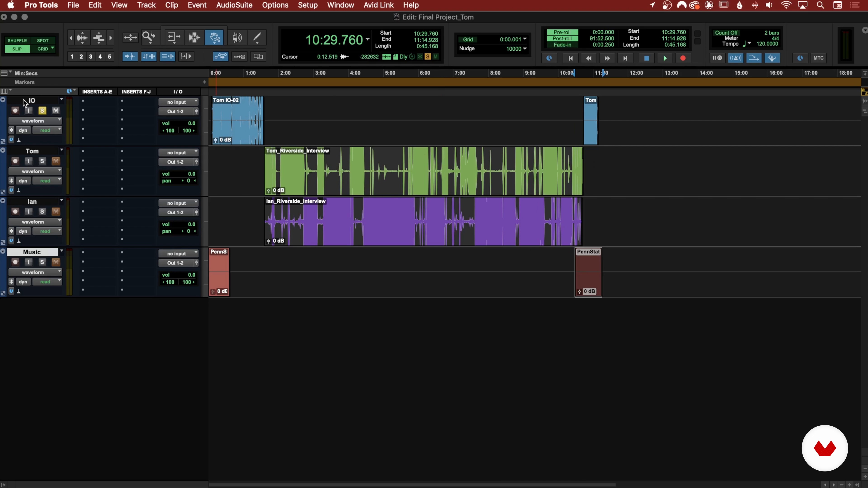The image size is (868, 488).
Task: Click the horizontal zoom toggle icon
Action: (x=130, y=37)
